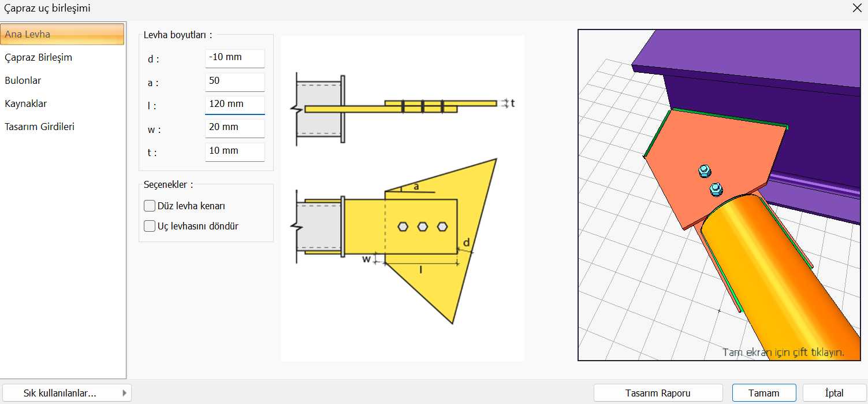This screenshot has width=868, height=404.
Task: Click the 3D connection preview view
Action: [720, 195]
